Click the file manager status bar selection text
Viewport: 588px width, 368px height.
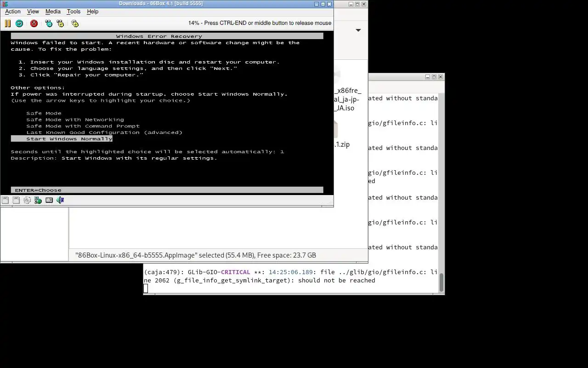tap(196, 255)
